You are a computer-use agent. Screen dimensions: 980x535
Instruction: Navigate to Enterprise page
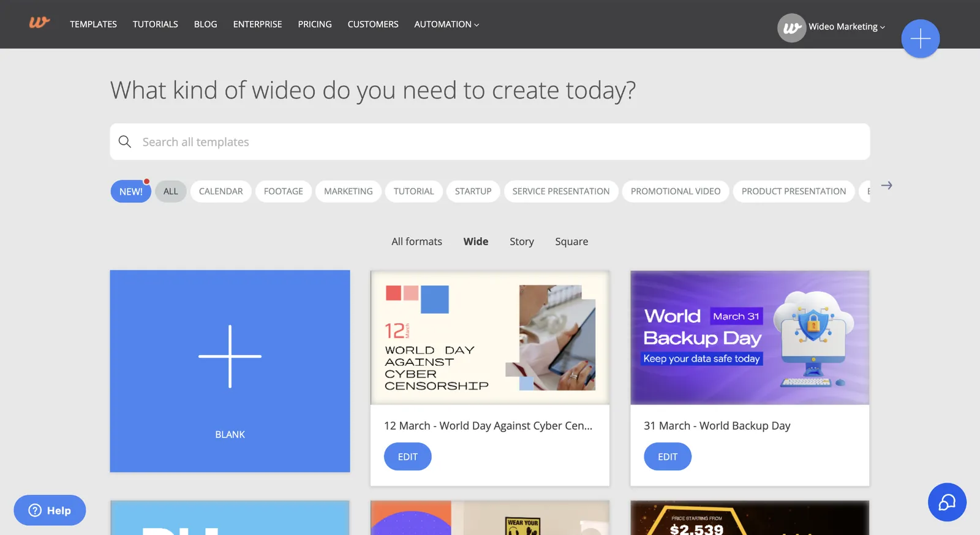pyautogui.click(x=258, y=24)
